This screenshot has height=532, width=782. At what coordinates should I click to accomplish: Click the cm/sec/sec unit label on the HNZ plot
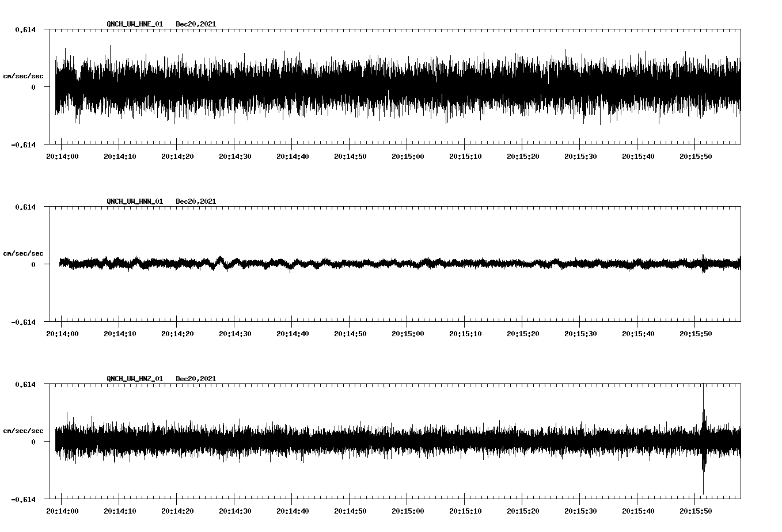click(x=23, y=431)
